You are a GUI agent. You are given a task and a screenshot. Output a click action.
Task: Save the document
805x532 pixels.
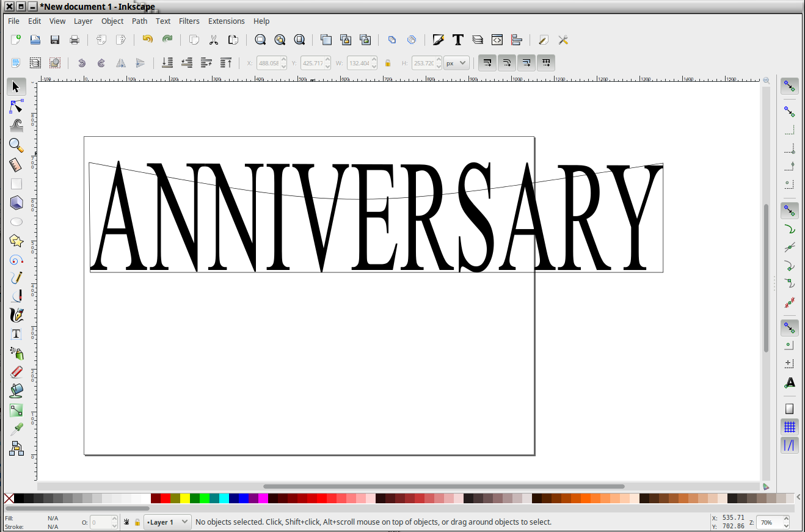click(x=54, y=40)
